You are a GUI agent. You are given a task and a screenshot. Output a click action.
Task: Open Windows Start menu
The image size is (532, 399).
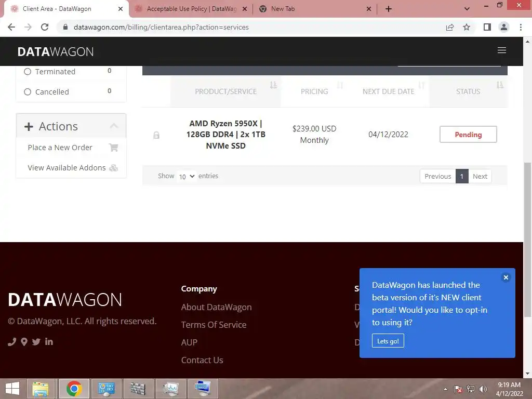click(12, 389)
